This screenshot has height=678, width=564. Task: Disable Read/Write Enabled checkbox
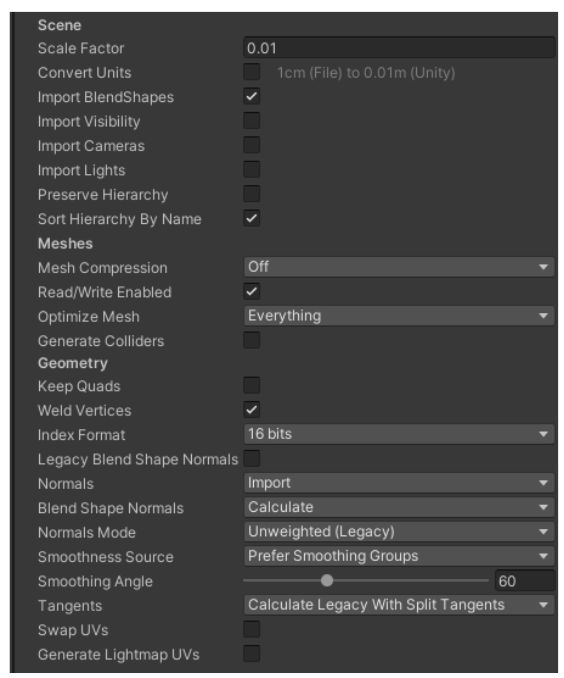[x=252, y=292]
